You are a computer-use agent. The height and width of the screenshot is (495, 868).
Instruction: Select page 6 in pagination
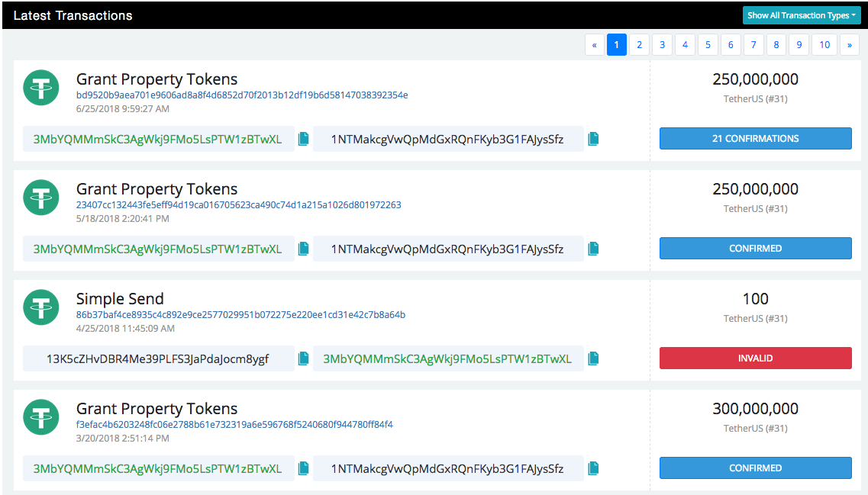coord(731,45)
